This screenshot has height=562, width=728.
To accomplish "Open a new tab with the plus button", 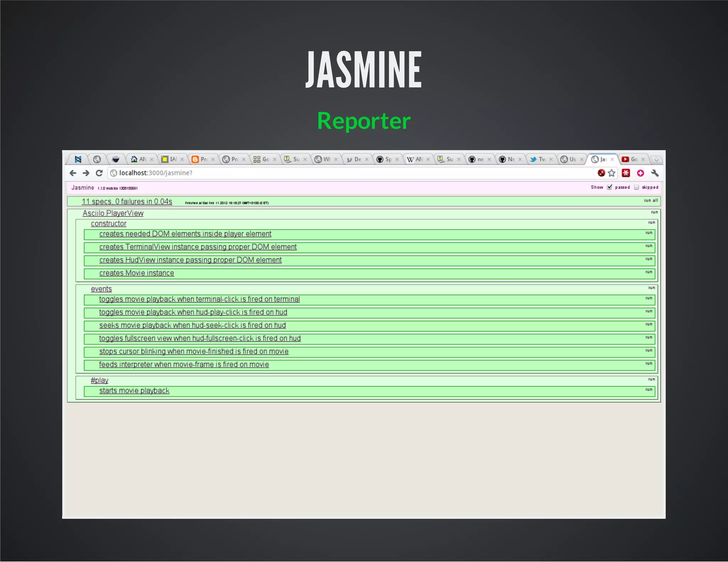I will 657,160.
